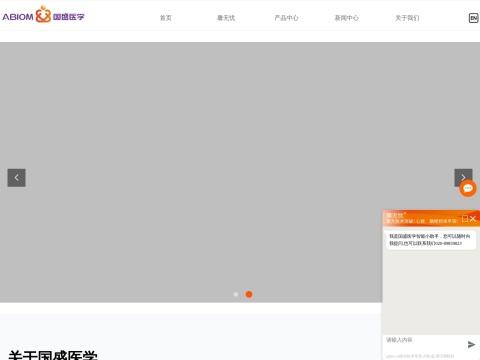Send the chat message with arrow icon

471,344
